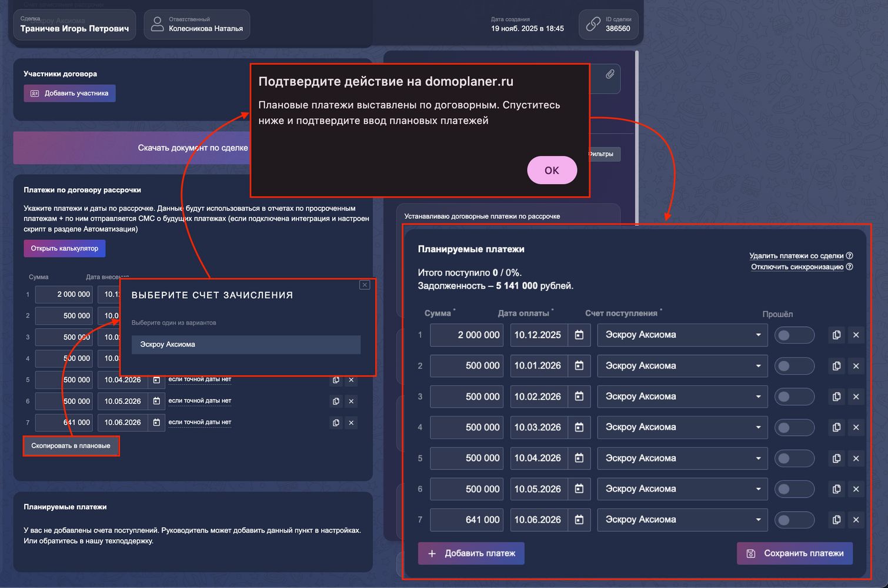Open calendar for payment dated 10.03.2026
The image size is (888, 588).
click(579, 427)
